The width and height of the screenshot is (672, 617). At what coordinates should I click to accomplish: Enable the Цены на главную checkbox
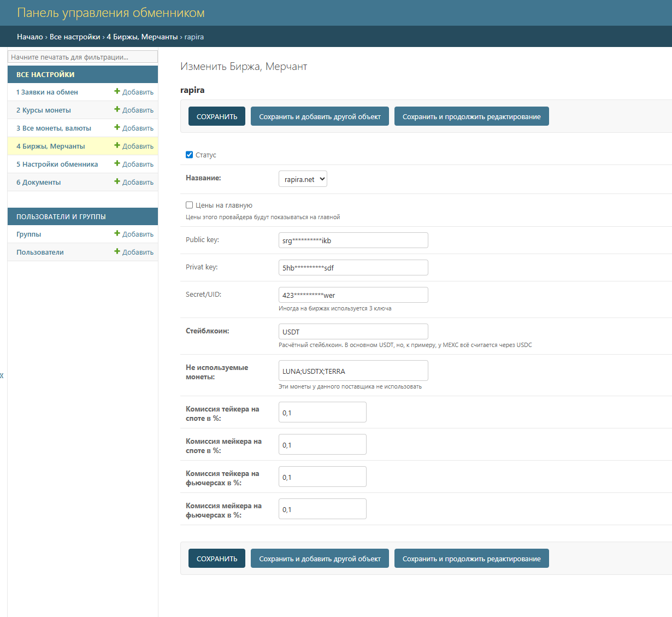coord(190,205)
